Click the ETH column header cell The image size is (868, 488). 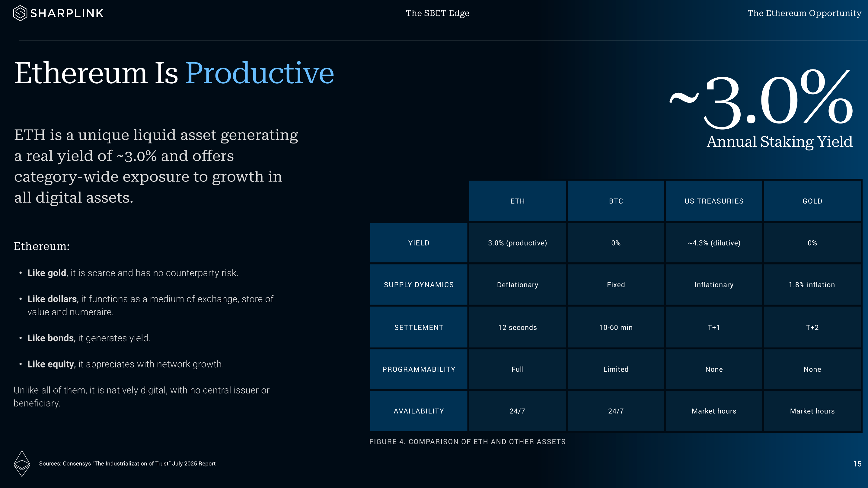click(517, 201)
